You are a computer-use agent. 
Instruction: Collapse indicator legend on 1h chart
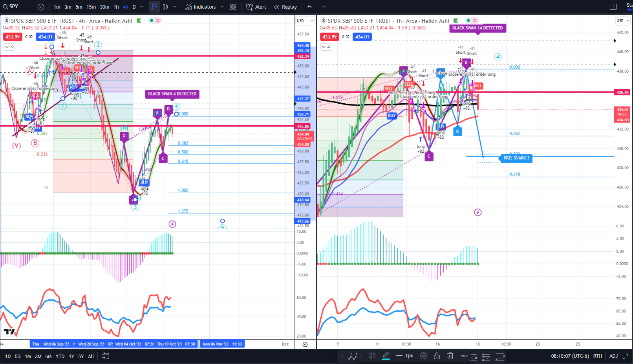[326, 47]
